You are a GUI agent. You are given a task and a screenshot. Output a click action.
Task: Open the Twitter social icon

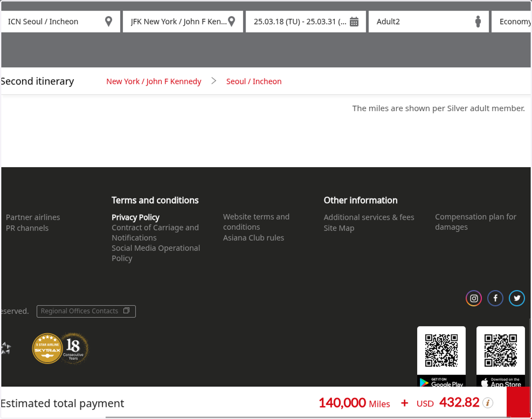[x=517, y=298]
